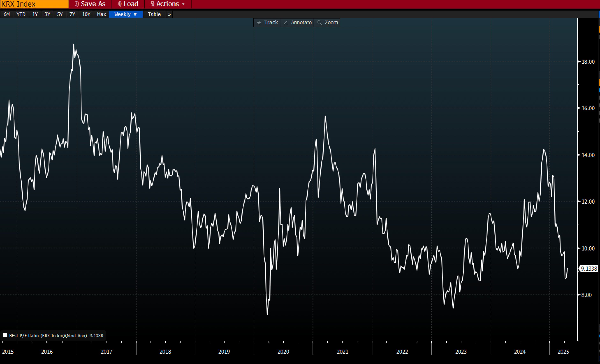The width and height of the screenshot is (600, 364).
Task: Click the 14.00 y-axis label
Action: click(x=588, y=155)
